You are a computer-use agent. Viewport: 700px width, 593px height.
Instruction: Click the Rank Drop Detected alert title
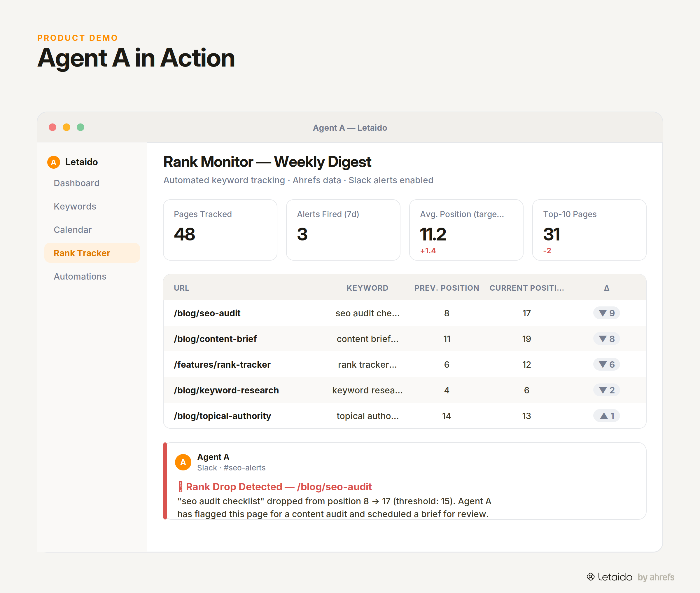279,487
